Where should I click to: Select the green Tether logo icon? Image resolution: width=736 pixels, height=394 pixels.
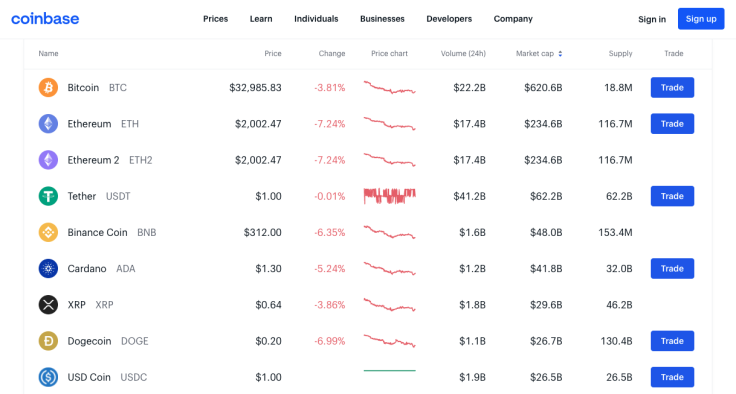coord(48,196)
